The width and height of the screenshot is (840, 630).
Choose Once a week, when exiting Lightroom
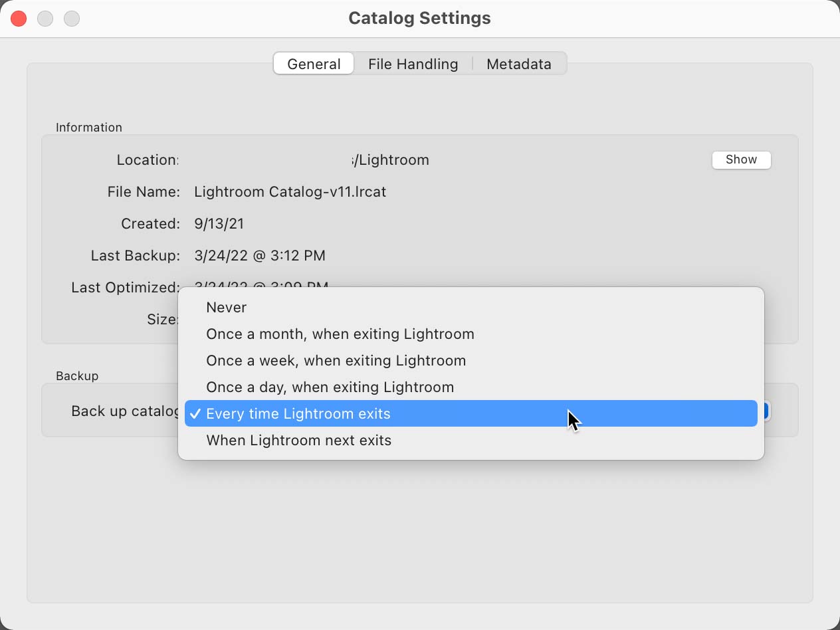click(336, 360)
